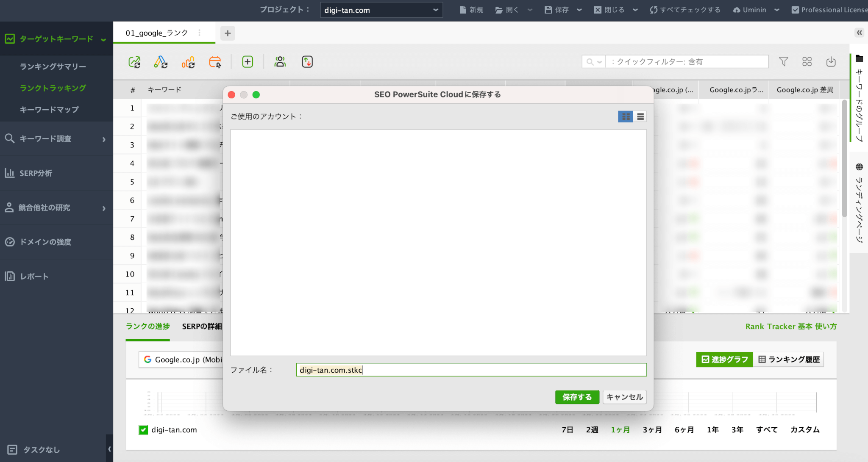868x462 pixels.
Task: Click the filter funnel icon
Action: click(784, 62)
